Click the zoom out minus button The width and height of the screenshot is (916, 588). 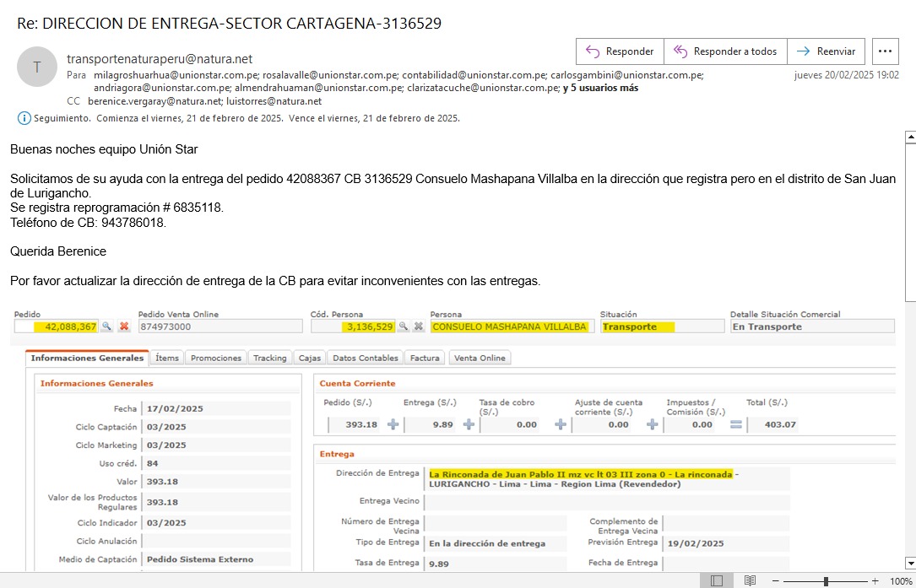pos(777,581)
